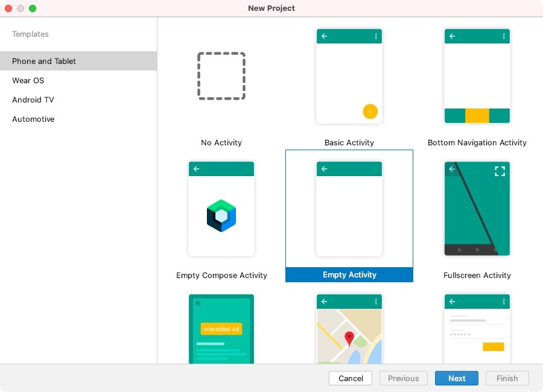
Task: Click overflow dots in Basic Activity preview
Action: pos(376,36)
